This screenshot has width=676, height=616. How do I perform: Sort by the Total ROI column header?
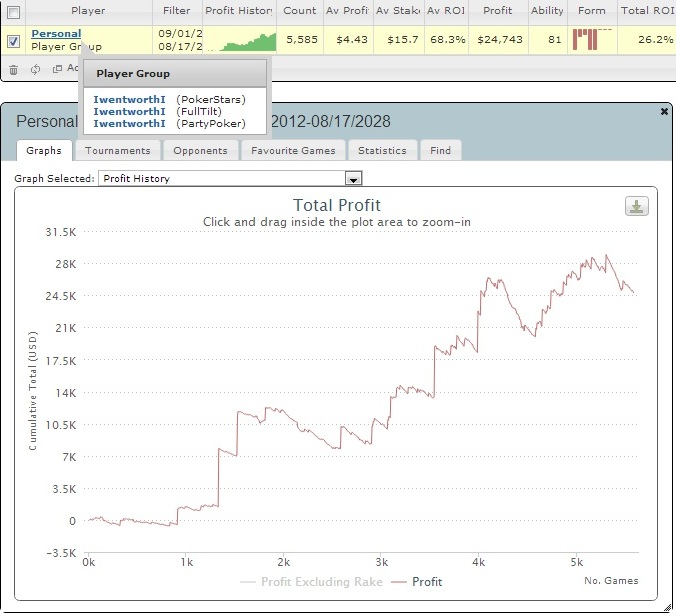647,11
